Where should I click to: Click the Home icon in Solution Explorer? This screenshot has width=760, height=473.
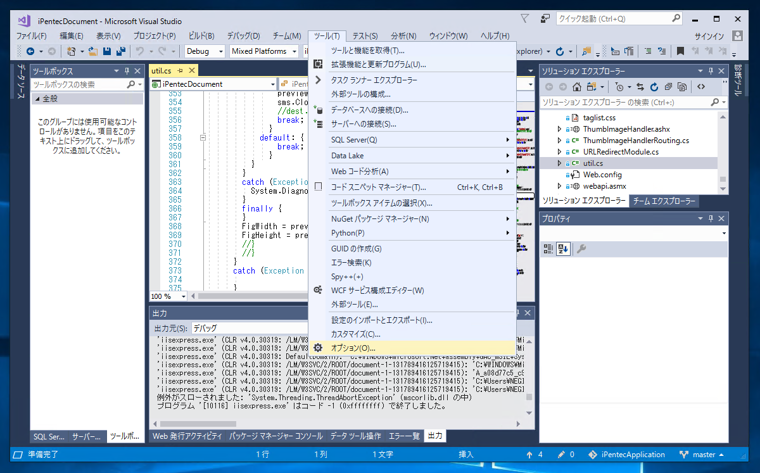(x=577, y=87)
